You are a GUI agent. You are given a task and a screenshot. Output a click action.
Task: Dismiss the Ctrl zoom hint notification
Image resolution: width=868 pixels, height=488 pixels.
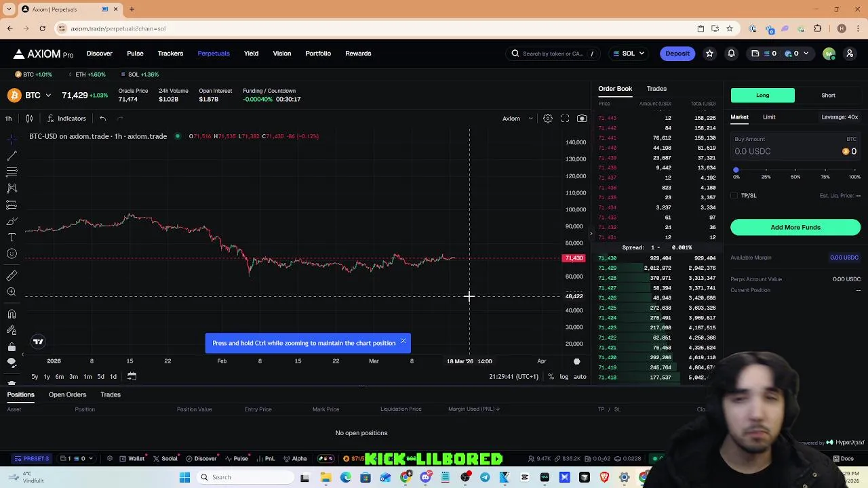pos(403,341)
